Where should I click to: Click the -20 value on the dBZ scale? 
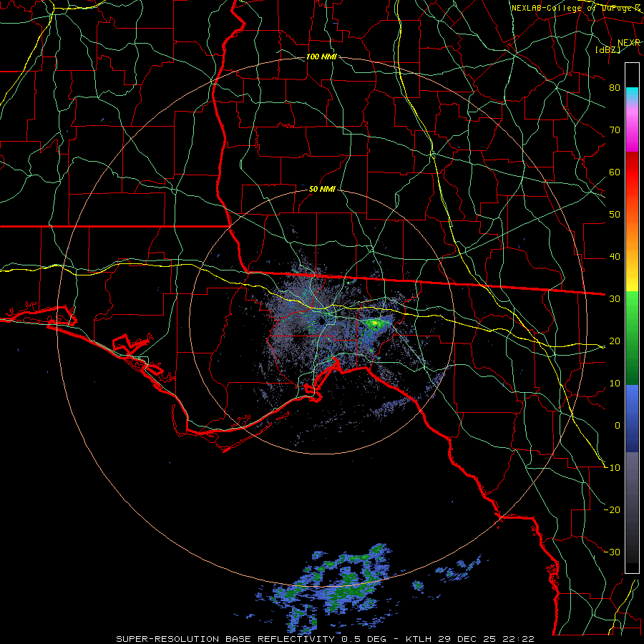[613, 509]
